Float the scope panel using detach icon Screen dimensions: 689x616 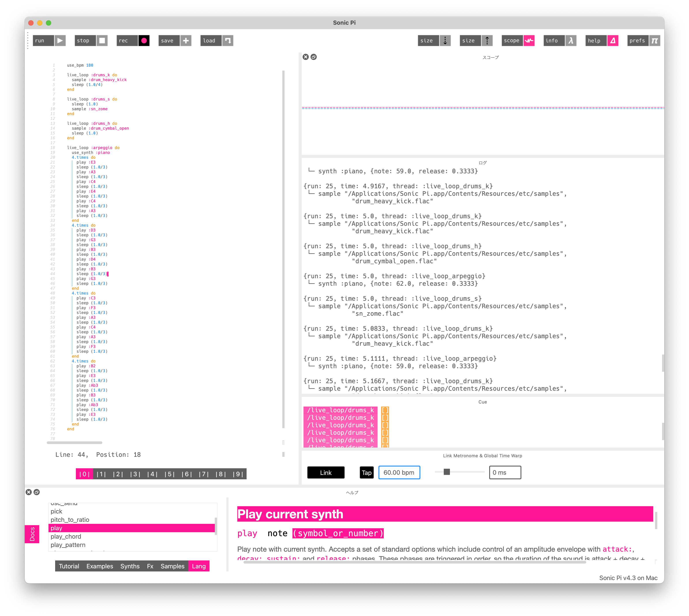pos(314,57)
